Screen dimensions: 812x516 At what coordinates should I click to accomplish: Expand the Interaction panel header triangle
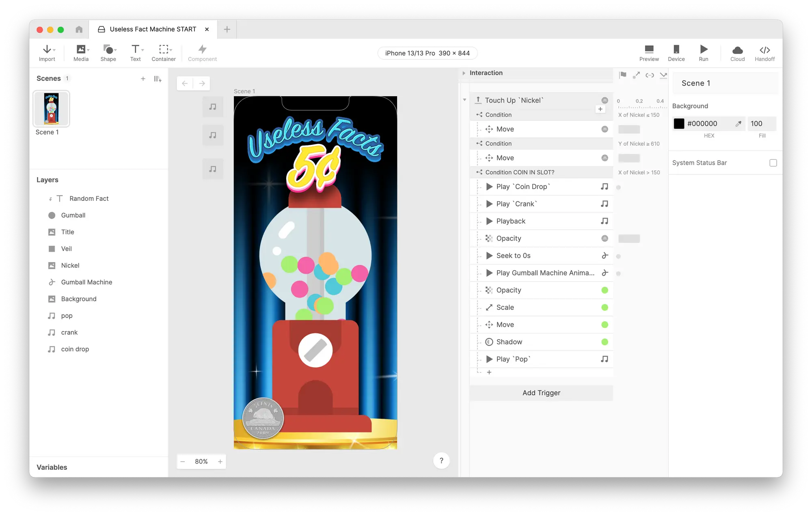pyautogui.click(x=464, y=73)
